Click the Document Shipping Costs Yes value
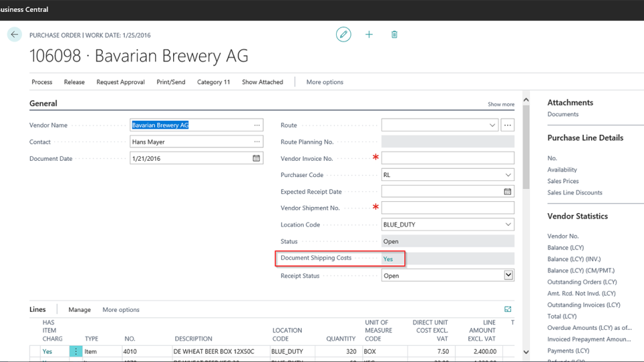This screenshot has height=362, width=644. click(x=388, y=259)
